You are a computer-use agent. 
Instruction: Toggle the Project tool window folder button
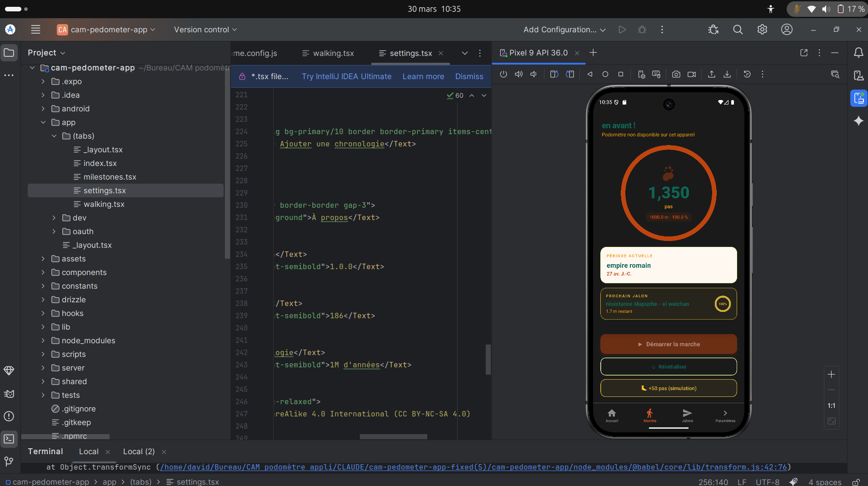click(x=9, y=53)
